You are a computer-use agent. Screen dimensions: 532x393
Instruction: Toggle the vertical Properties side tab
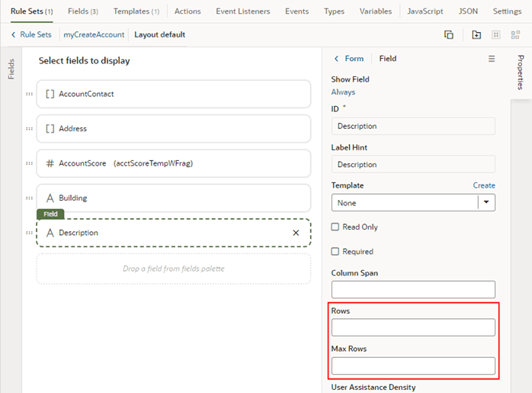pos(521,72)
